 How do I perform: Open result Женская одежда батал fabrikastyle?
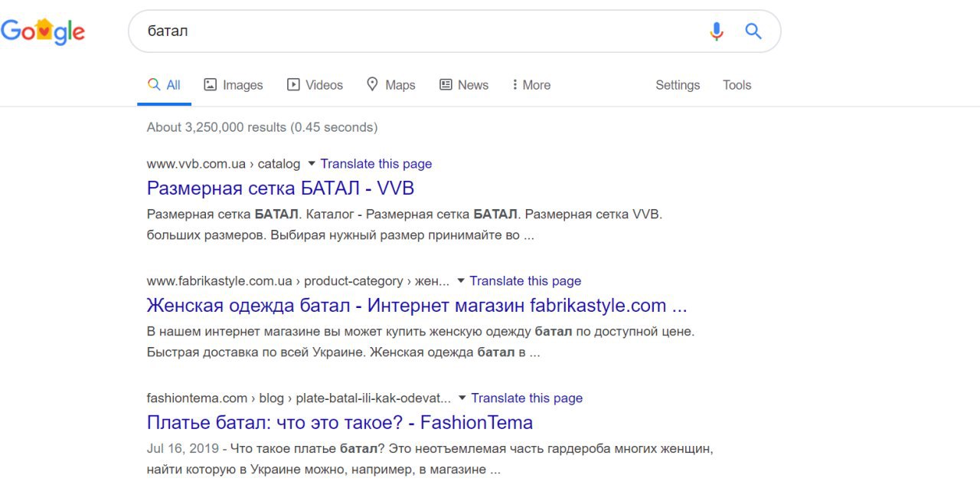coord(416,306)
